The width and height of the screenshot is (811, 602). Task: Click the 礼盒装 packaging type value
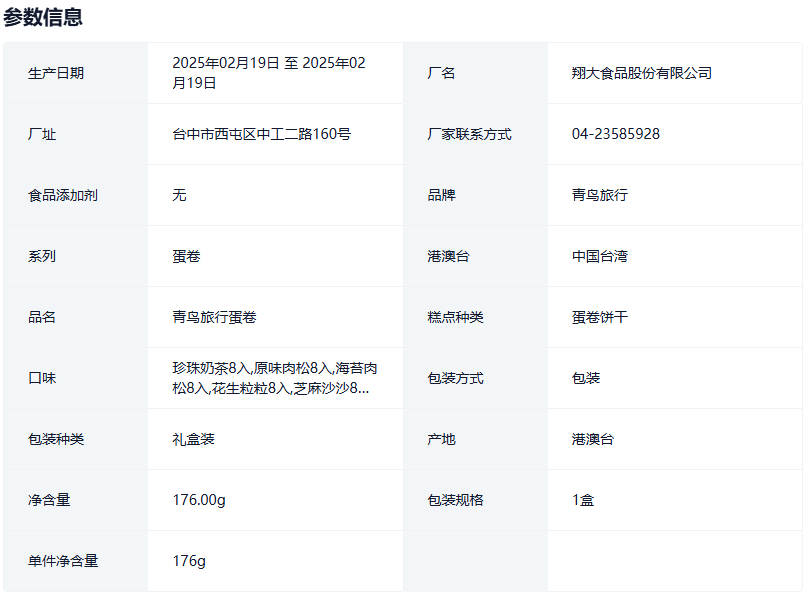pyautogui.click(x=193, y=439)
